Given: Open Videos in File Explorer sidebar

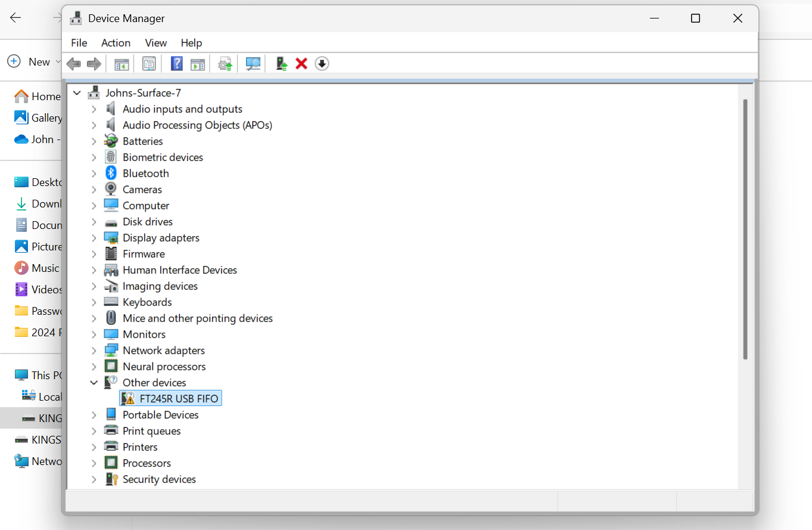Looking at the screenshot, I should [38, 290].
